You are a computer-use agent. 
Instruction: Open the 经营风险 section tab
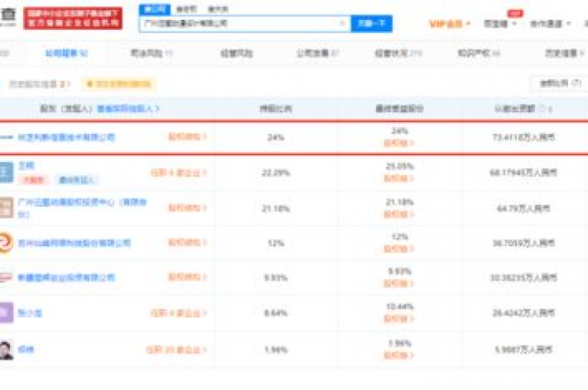(237, 54)
